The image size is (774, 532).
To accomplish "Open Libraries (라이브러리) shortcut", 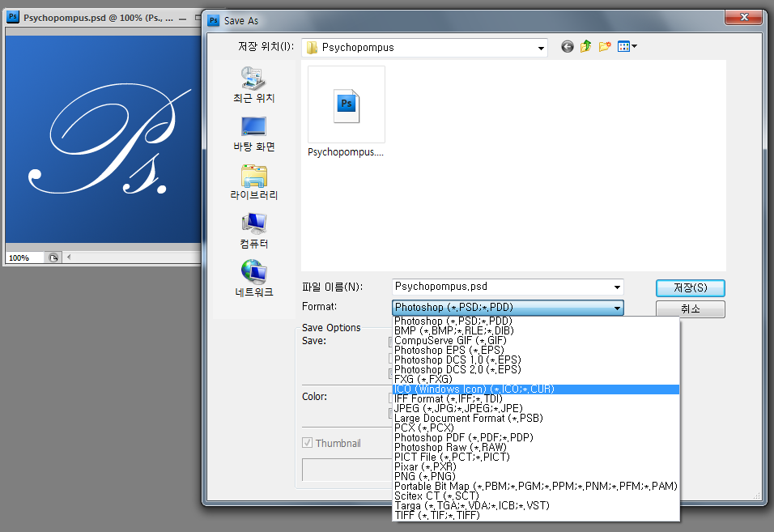I will click(x=253, y=182).
